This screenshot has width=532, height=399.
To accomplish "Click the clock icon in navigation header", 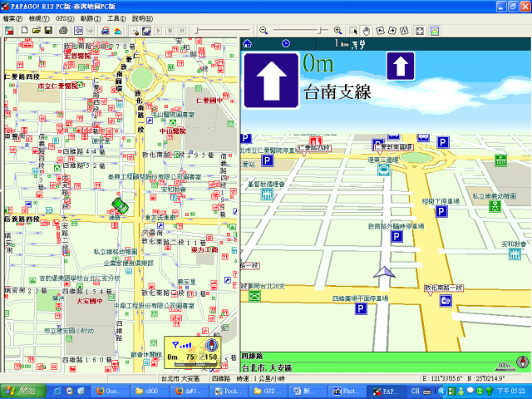I will (286, 43).
